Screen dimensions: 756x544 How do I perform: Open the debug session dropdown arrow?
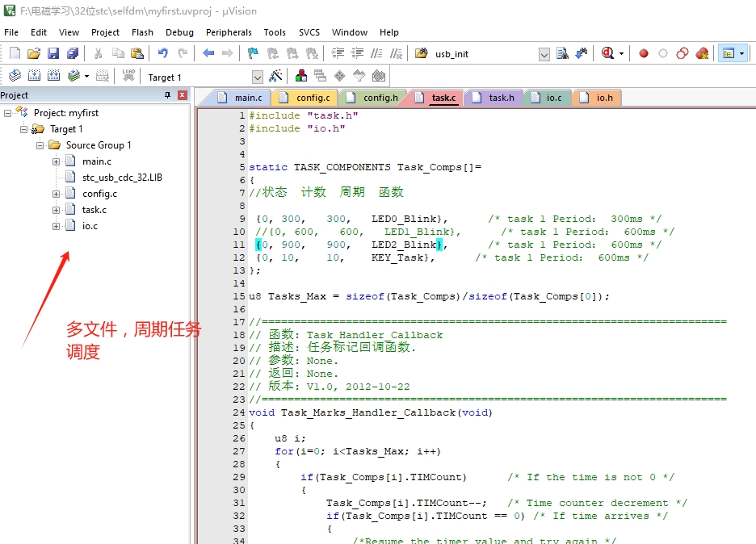621,53
